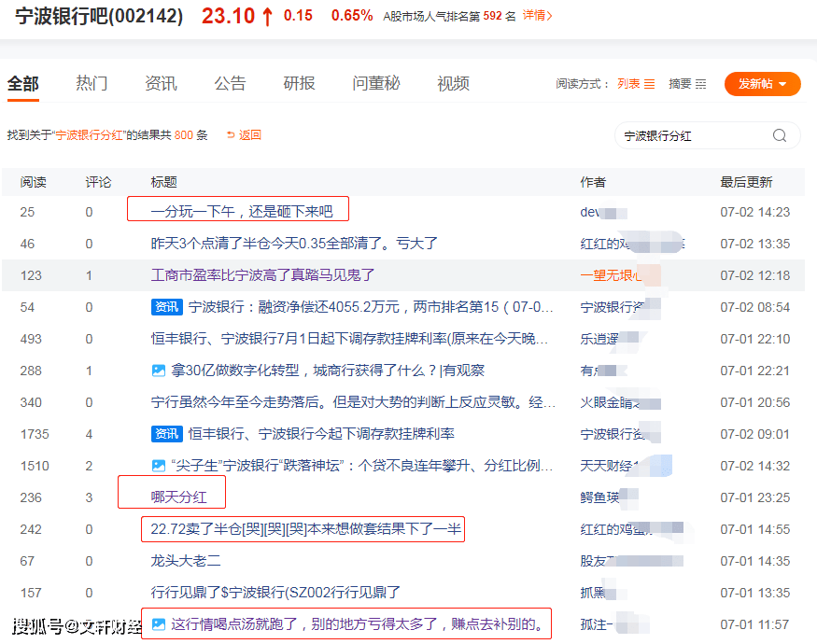Click the return arrow icon beside 返回

231,135
